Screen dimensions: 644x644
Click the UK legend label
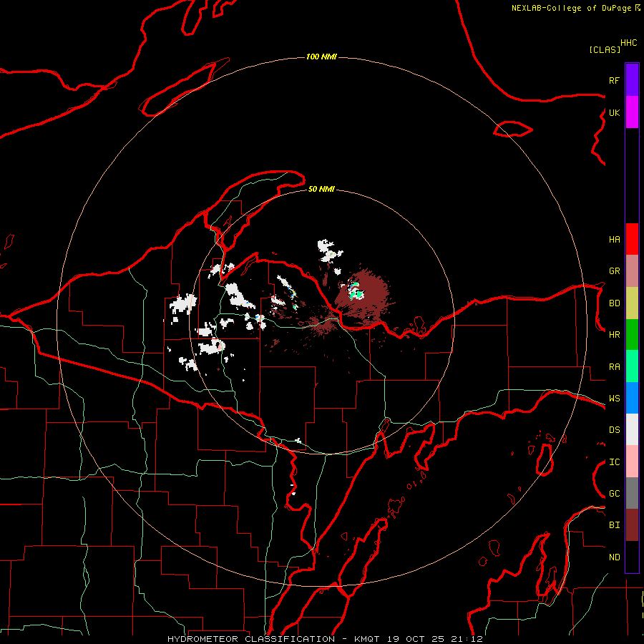614,112
